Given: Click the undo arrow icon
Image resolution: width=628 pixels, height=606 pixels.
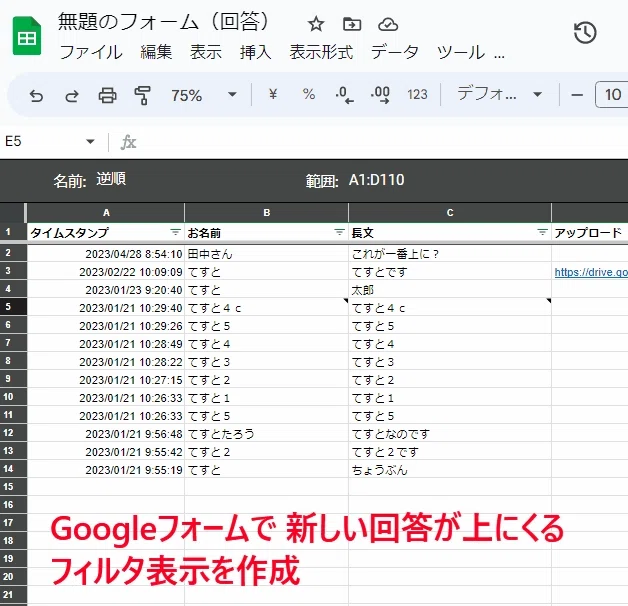Looking at the screenshot, I should [x=36, y=96].
